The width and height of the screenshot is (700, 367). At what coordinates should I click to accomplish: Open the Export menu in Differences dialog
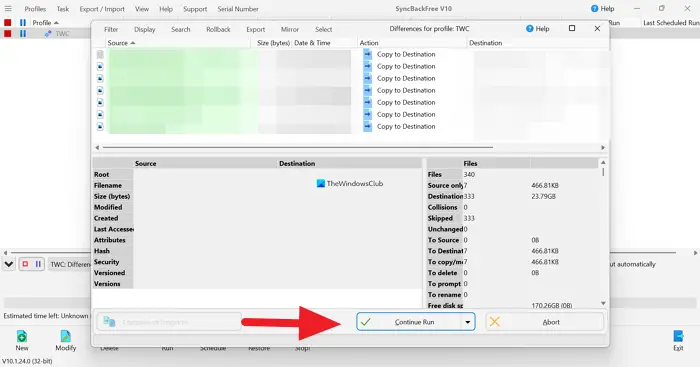tap(256, 29)
